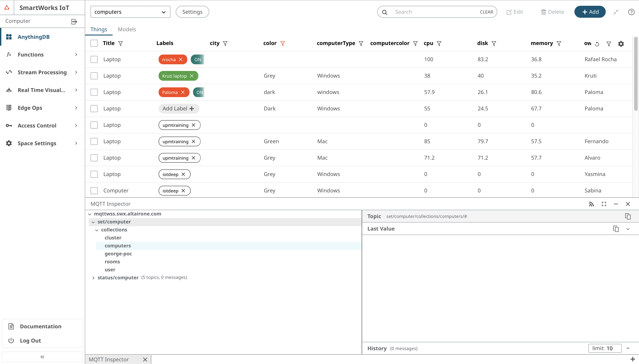Open the table column settings gear
Image resolution: width=639 pixels, height=364 pixels.
pos(621,43)
